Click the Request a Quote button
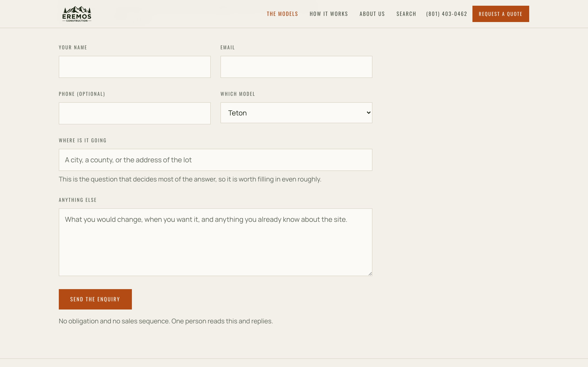588x367 pixels. click(x=501, y=14)
